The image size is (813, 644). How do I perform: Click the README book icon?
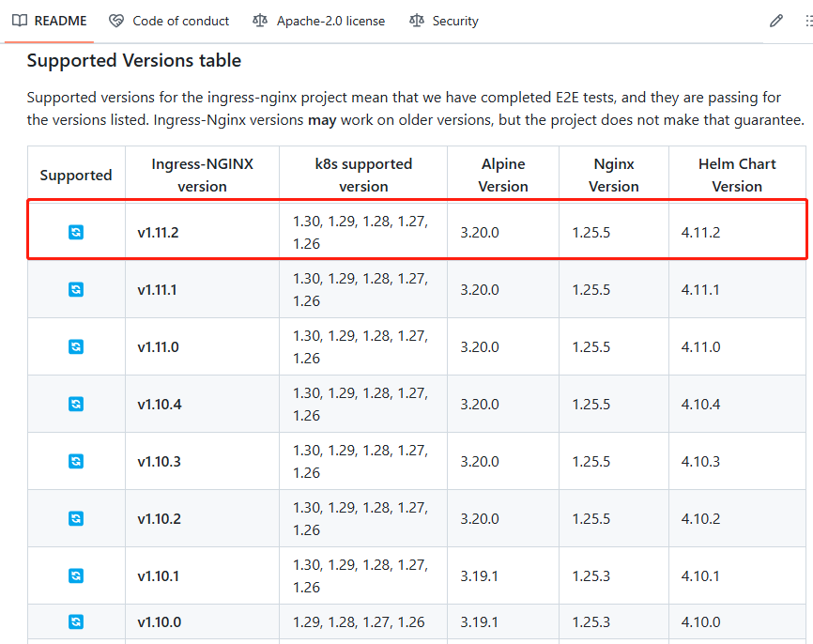click(20, 21)
